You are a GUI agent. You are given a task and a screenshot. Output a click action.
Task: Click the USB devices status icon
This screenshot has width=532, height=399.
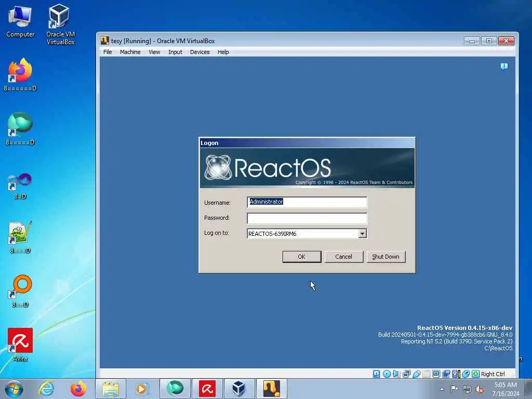(417, 374)
